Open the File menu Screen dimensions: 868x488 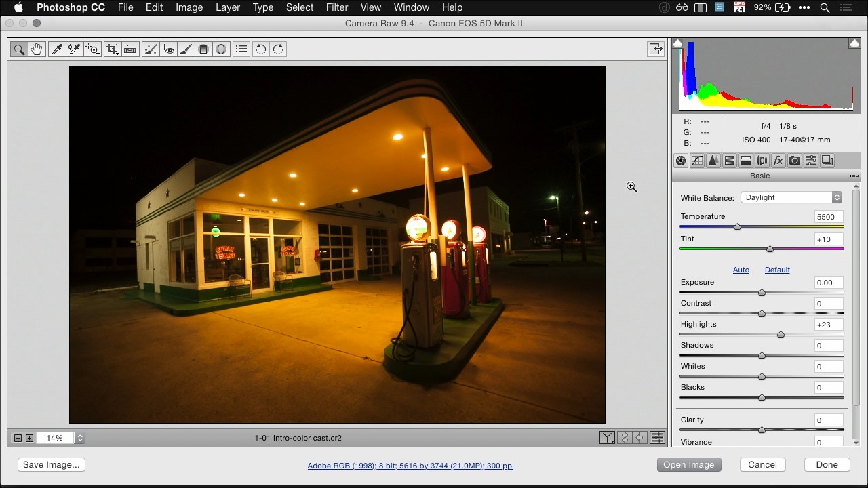125,7
